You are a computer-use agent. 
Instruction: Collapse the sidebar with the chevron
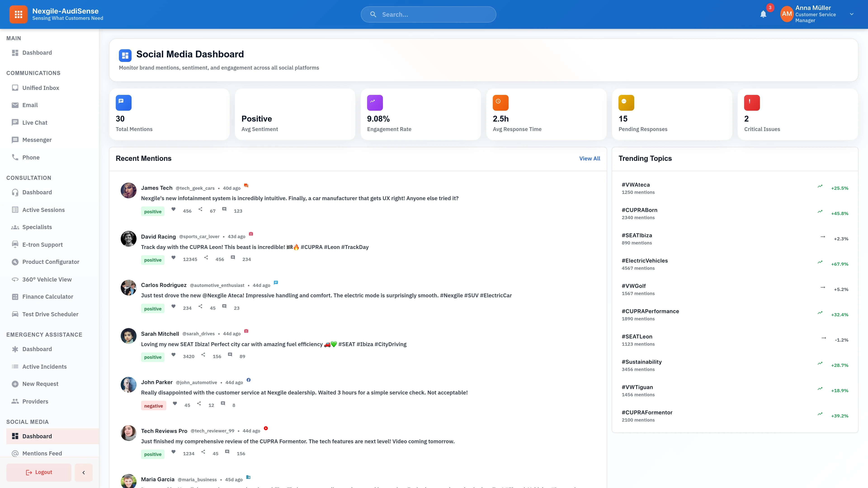[x=83, y=472]
